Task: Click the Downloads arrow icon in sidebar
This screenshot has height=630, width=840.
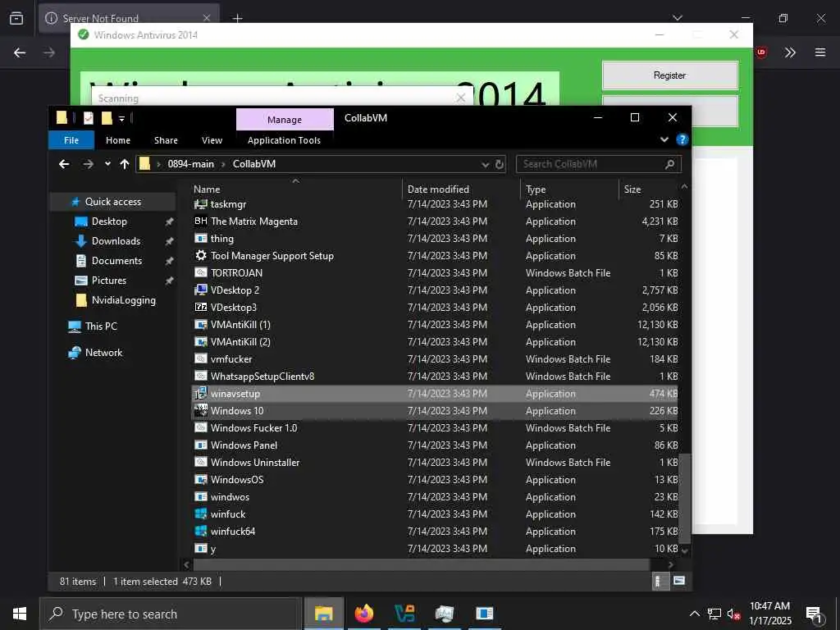Action: 81,241
